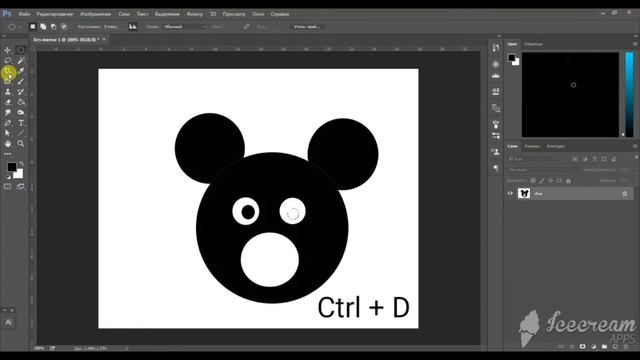Toggle Lock All padlock in Layers panel
Screen dimensions: 640x360
tap(568, 180)
